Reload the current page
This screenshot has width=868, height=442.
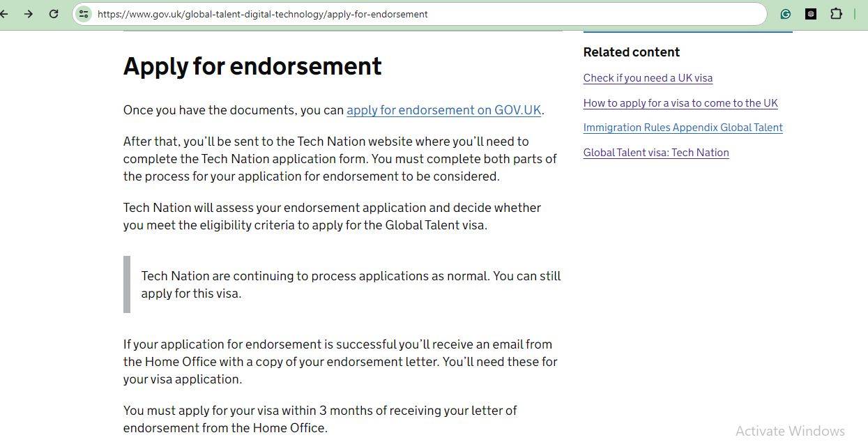tap(54, 13)
